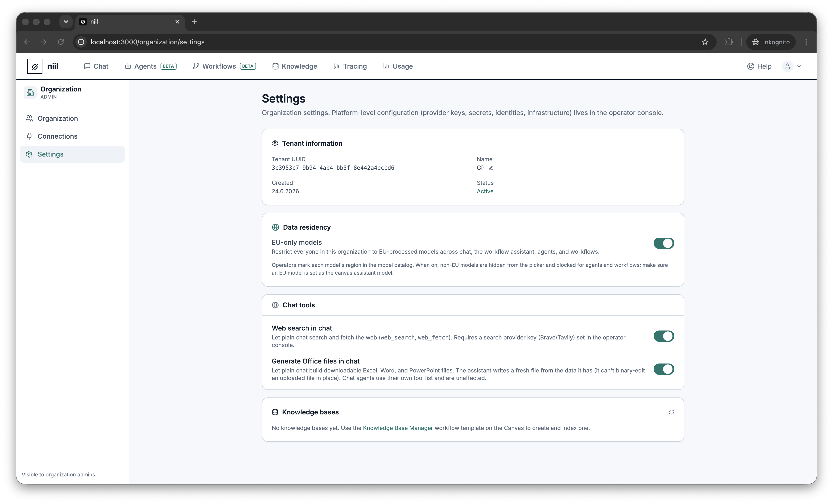
Task: Open the user profile avatar menu
Action: [x=788, y=66]
